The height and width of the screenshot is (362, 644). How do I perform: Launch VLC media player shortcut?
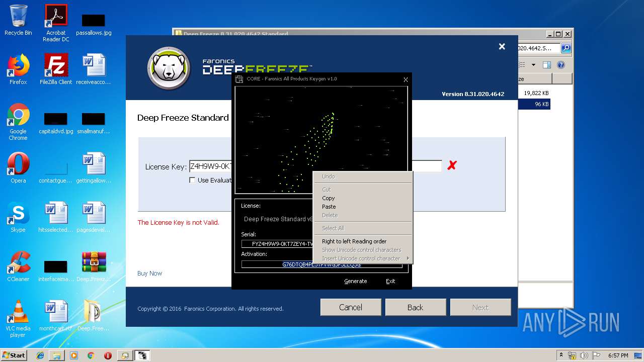tap(18, 319)
